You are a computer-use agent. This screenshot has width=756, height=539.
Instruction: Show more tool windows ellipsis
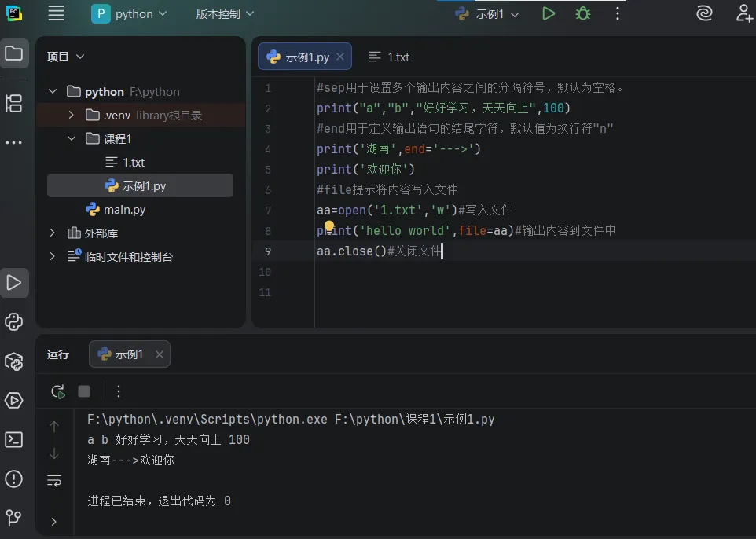(14, 143)
